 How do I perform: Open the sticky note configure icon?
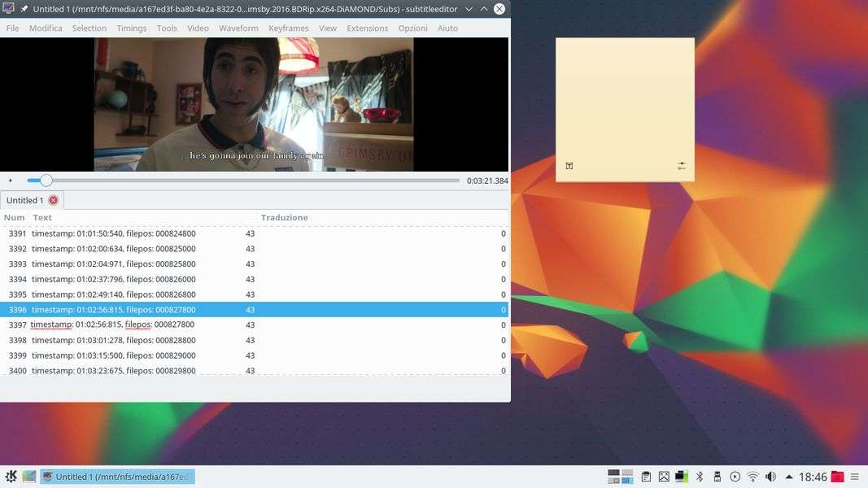pyautogui.click(x=682, y=165)
